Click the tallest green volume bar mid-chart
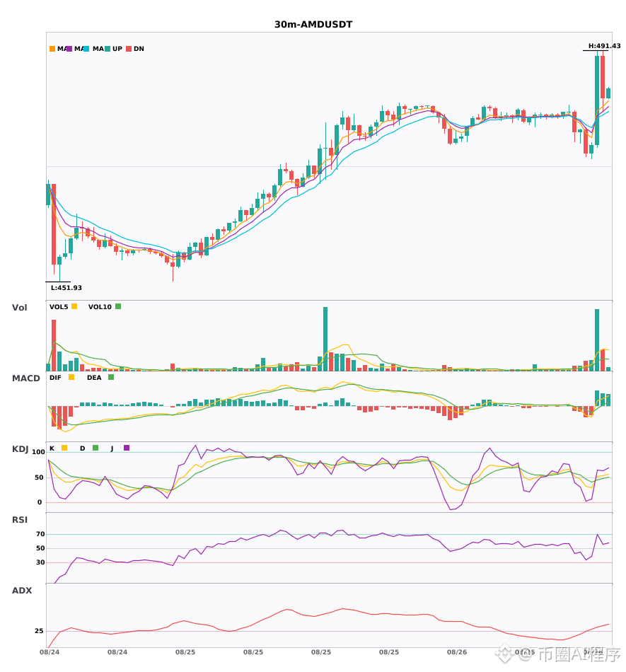The height and width of the screenshot is (672, 626). coord(325,339)
